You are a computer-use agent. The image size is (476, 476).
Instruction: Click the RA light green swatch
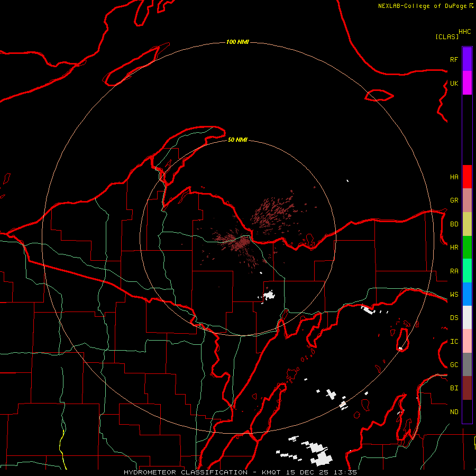pyautogui.click(x=467, y=271)
